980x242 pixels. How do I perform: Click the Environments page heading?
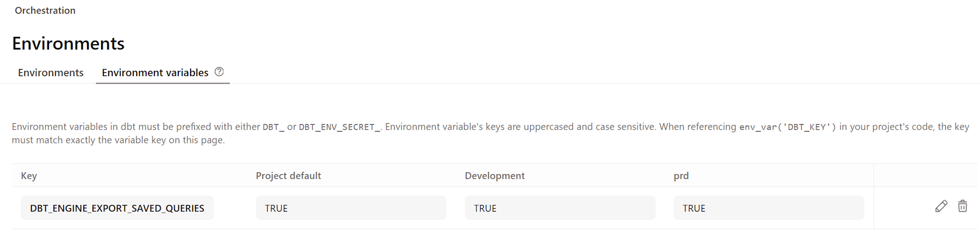click(x=68, y=44)
